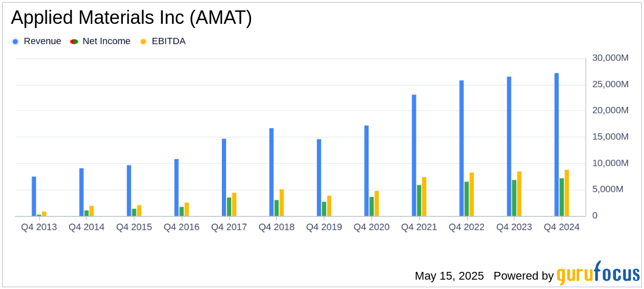644x289 pixels.
Task: Click the Q4 2015 Net Income bar
Action: point(134,213)
